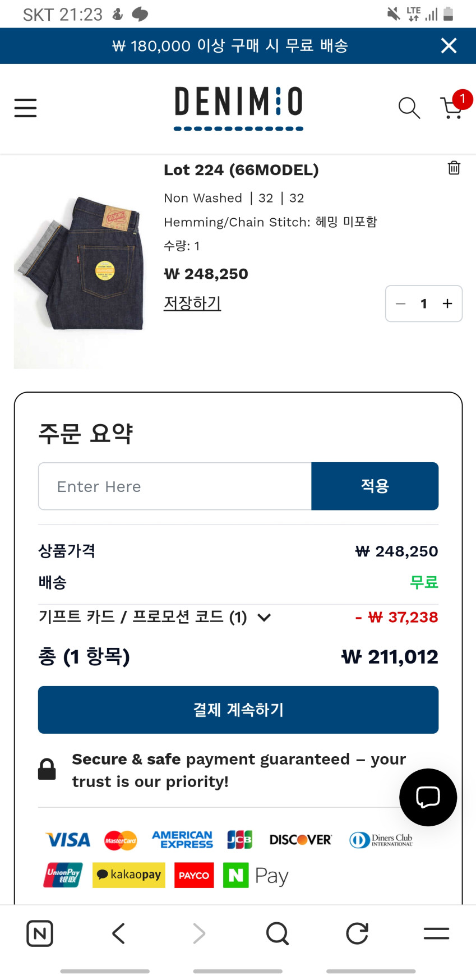Click the 적용 apply button
Image resolution: width=476 pixels, height=980 pixels.
pos(375,486)
